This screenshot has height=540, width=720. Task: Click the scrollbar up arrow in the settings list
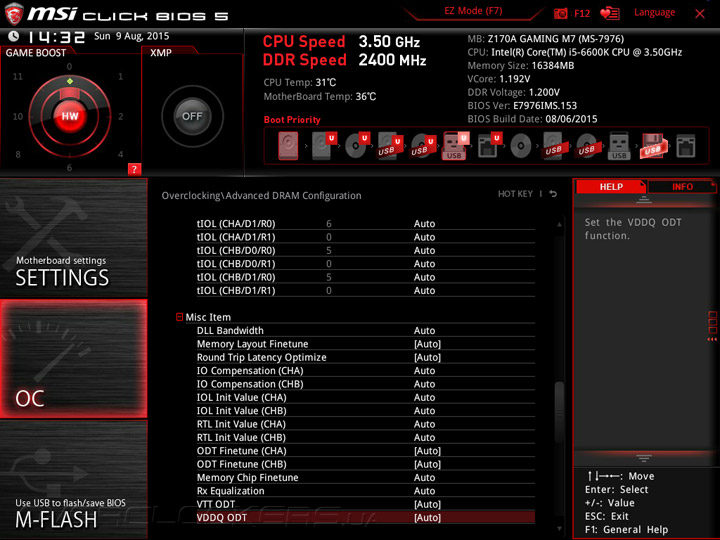coord(559,225)
